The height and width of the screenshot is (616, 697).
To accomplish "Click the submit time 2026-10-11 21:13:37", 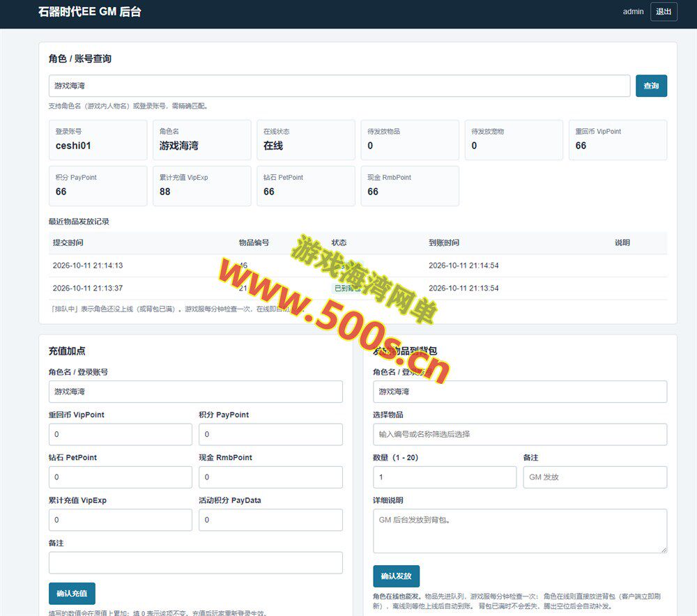I will coord(88,288).
